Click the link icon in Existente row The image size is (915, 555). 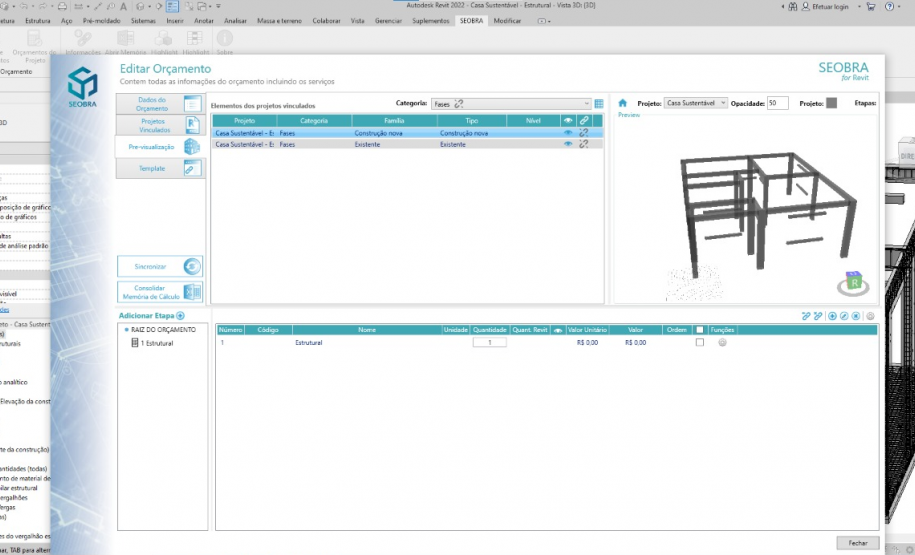584,144
